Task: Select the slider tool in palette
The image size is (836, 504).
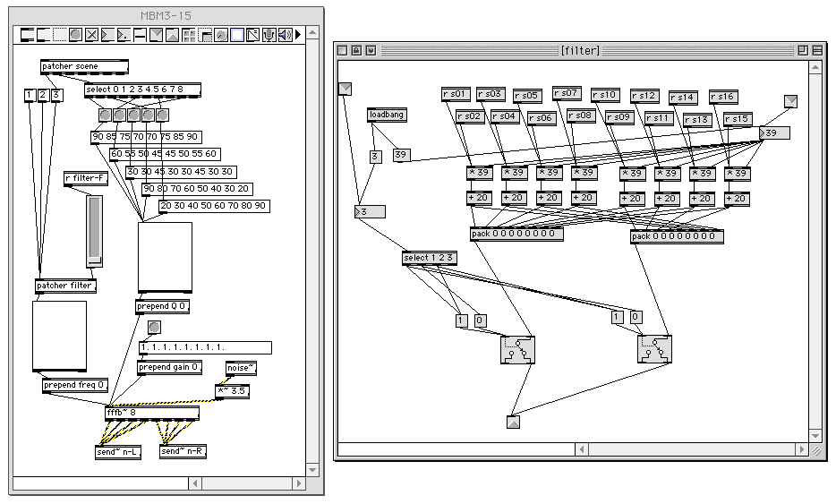Action: click(140, 35)
